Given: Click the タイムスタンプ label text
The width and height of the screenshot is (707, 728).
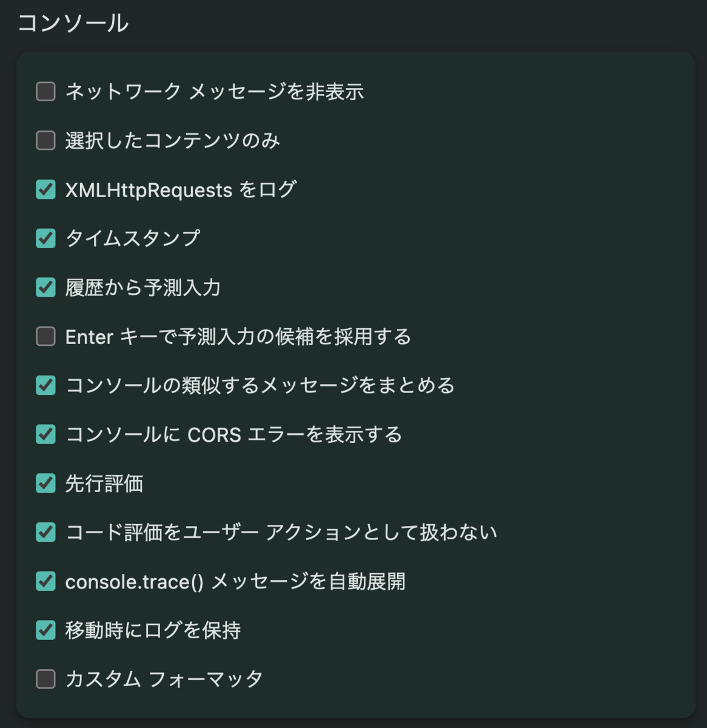Looking at the screenshot, I should tap(133, 238).
